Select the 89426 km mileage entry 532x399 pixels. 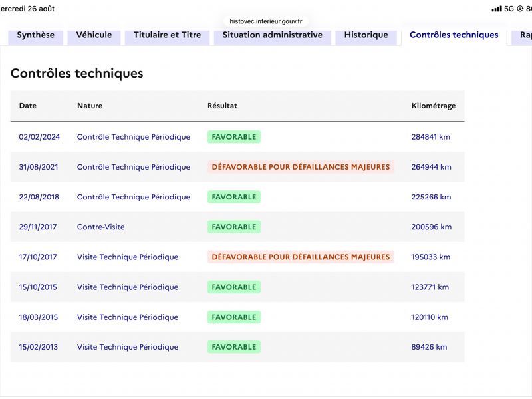click(x=429, y=347)
